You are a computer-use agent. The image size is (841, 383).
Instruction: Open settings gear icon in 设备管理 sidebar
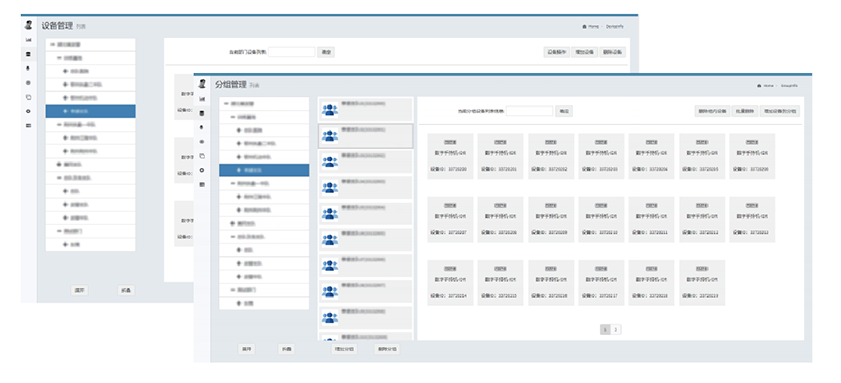pyautogui.click(x=28, y=111)
